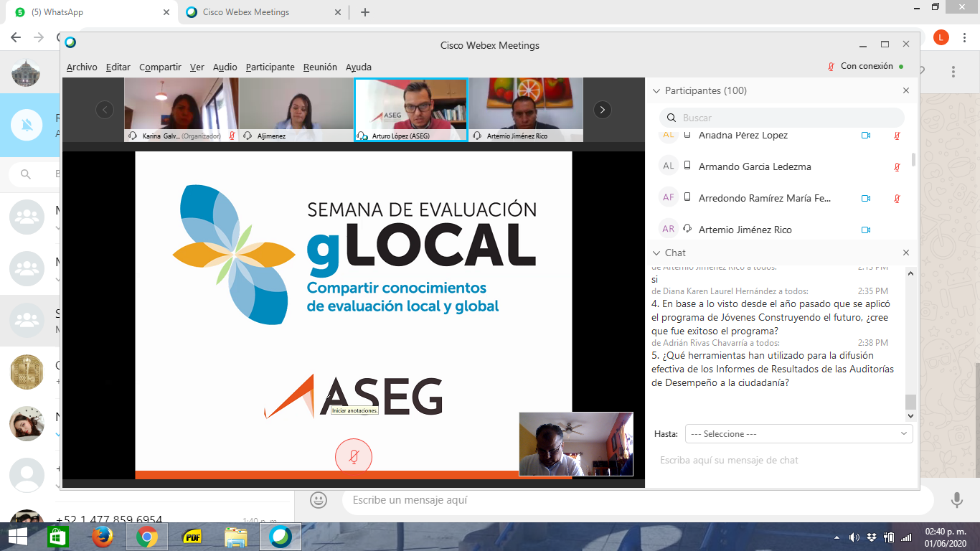Viewport: 980px width, 551px height.
Task: Open Firefox from the taskbar
Action: click(103, 537)
